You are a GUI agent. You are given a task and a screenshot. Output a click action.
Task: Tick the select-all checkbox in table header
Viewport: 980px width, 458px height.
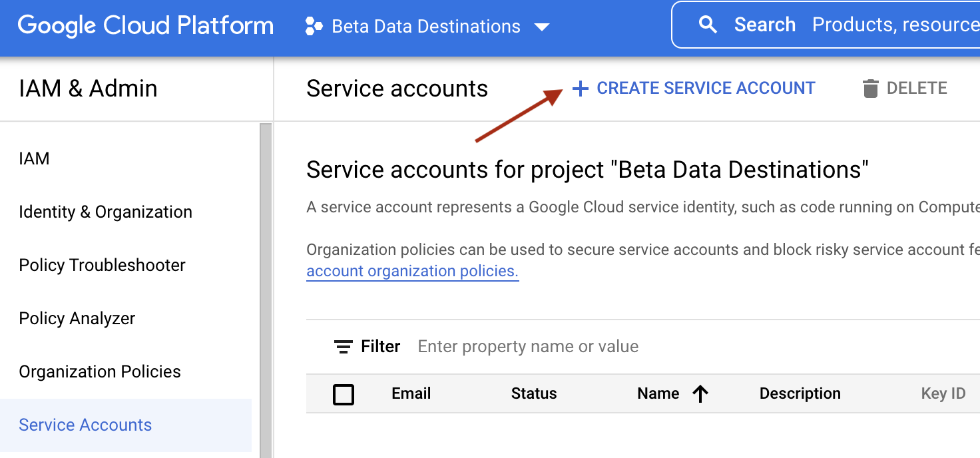click(344, 394)
